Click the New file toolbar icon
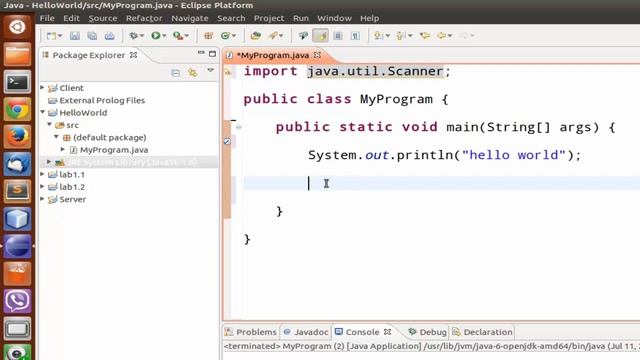 pos(51,36)
